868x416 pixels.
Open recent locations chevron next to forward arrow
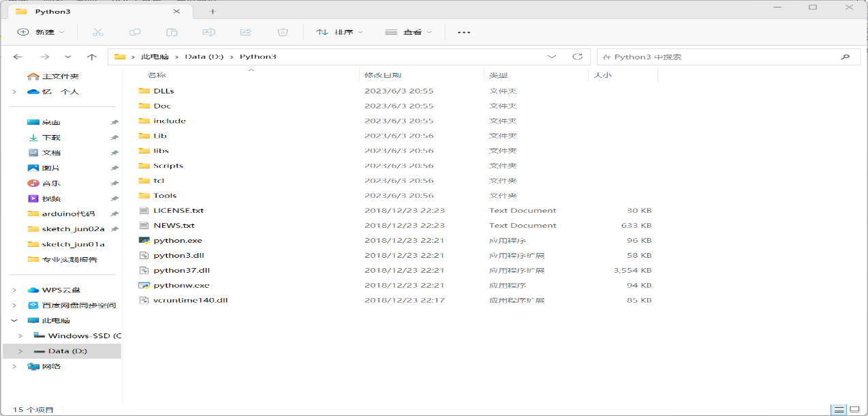click(67, 57)
